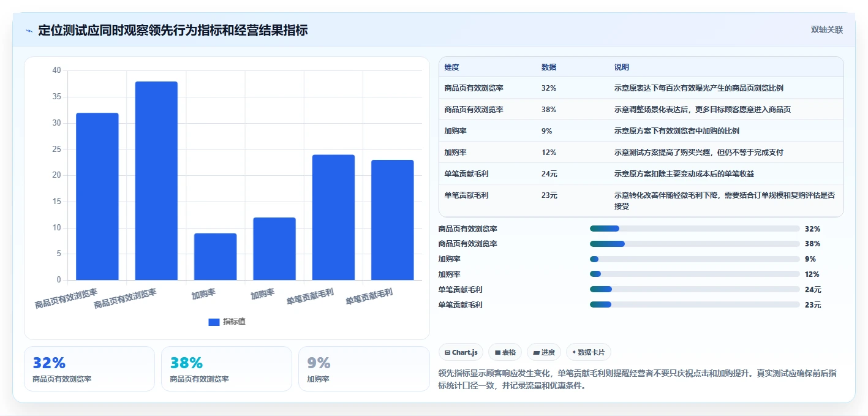This screenshot has height=416, width=868.
Task: Click the 38% cell in the table
Action: [549, 110]
